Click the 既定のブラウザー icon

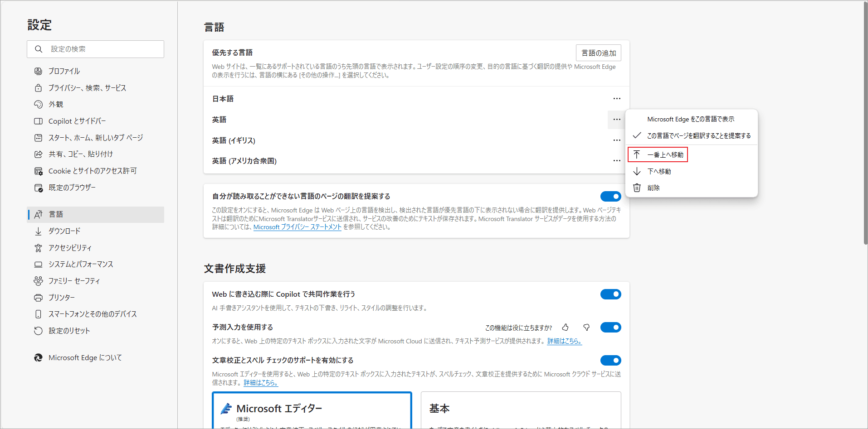click(39, 188)
